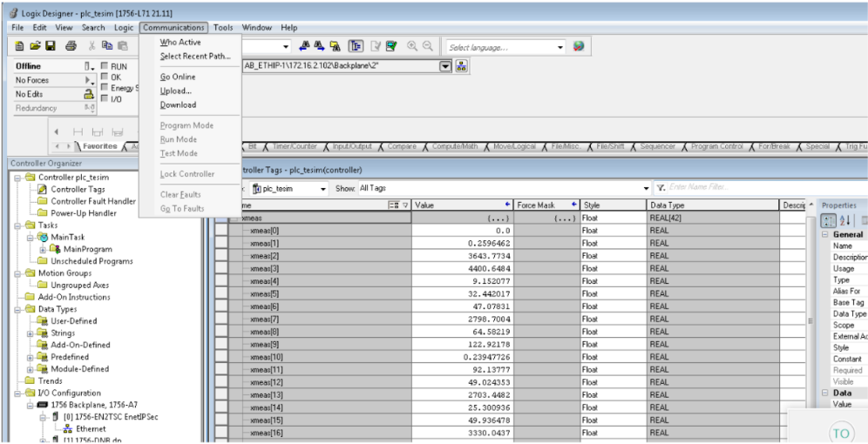Image resolution: width=868 pixels, height=444 pixels.
Task: Choose Upload... menu entry
Action: click(176, 91)
